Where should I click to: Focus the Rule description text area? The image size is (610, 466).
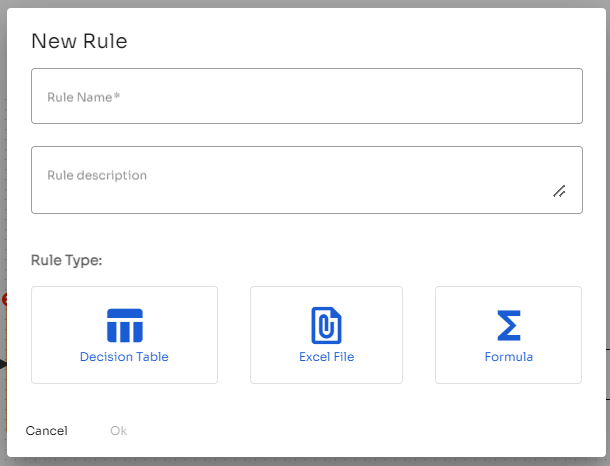[307, 180]
